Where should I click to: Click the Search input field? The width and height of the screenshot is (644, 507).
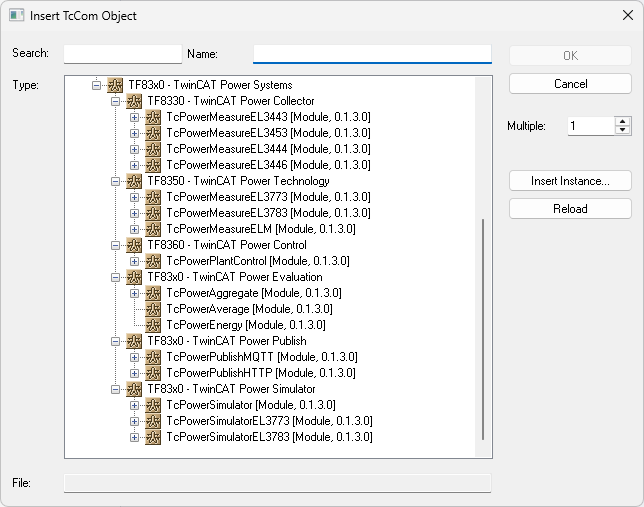[123, 54]
